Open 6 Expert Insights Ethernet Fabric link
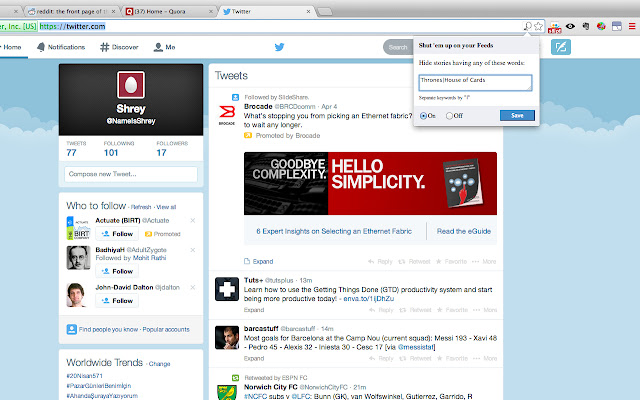This screenshot has height=400, width=640. [334, 231]
